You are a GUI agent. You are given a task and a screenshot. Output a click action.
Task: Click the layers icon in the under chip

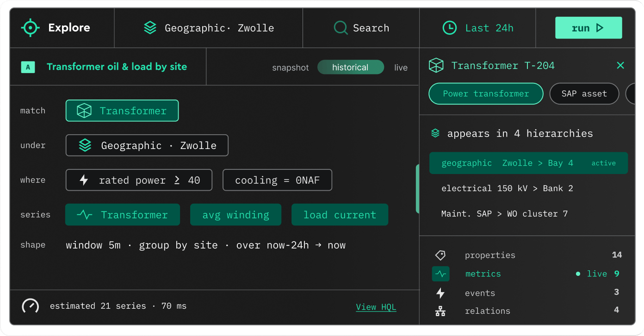pos(85,145)
